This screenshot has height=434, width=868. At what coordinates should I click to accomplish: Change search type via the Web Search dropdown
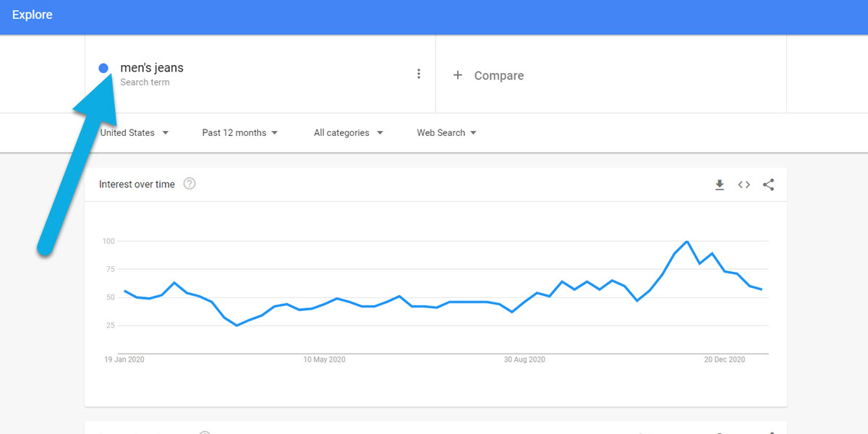446,132
